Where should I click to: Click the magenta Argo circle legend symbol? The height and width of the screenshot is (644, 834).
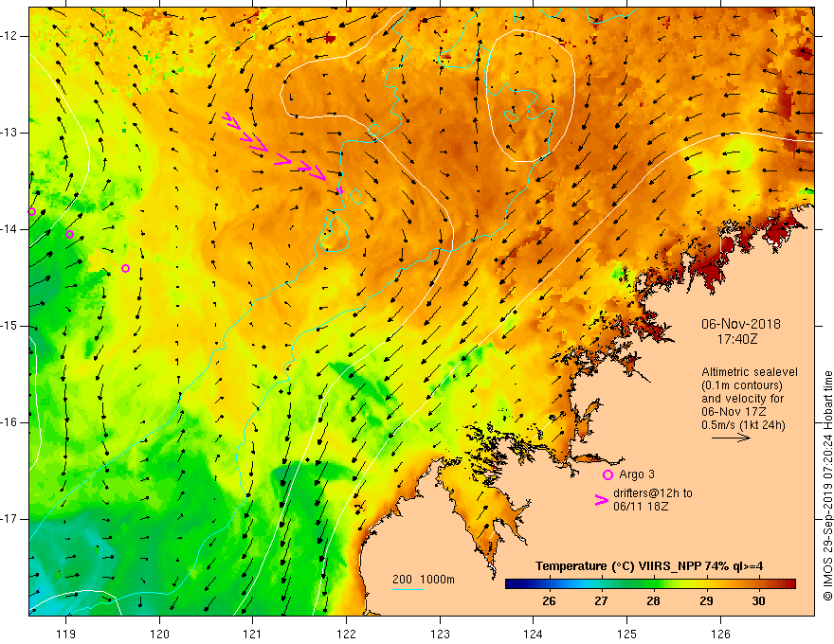click(607, 475)
